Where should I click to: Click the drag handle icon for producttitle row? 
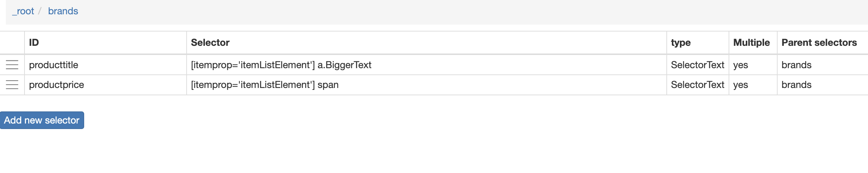click(12, 65)
